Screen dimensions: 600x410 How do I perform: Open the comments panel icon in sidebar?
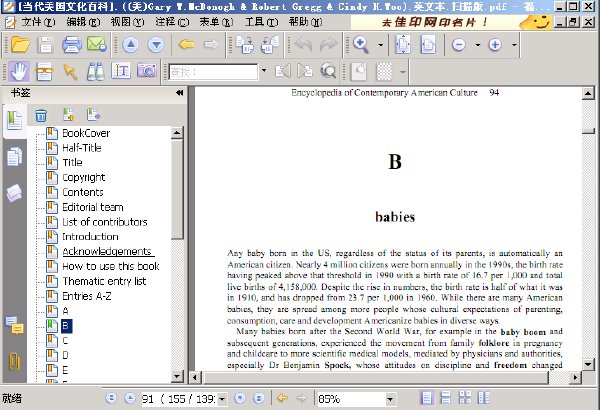tap(15, 325)
